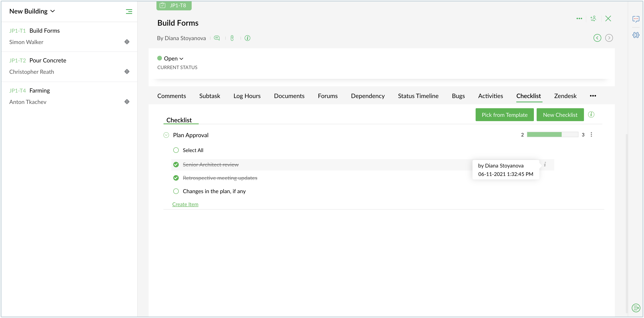Expand the Open status dropdown

pos(174,59)
